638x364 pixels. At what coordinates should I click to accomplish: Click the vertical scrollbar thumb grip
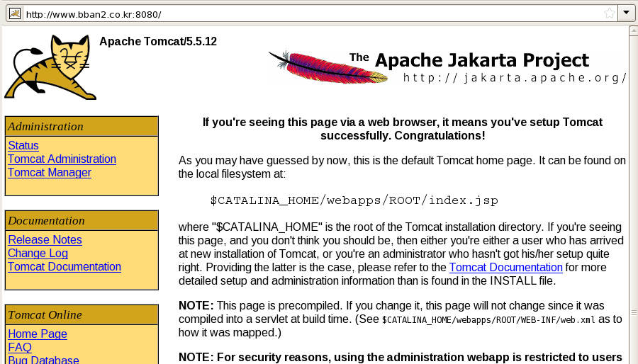click(634, 312)
